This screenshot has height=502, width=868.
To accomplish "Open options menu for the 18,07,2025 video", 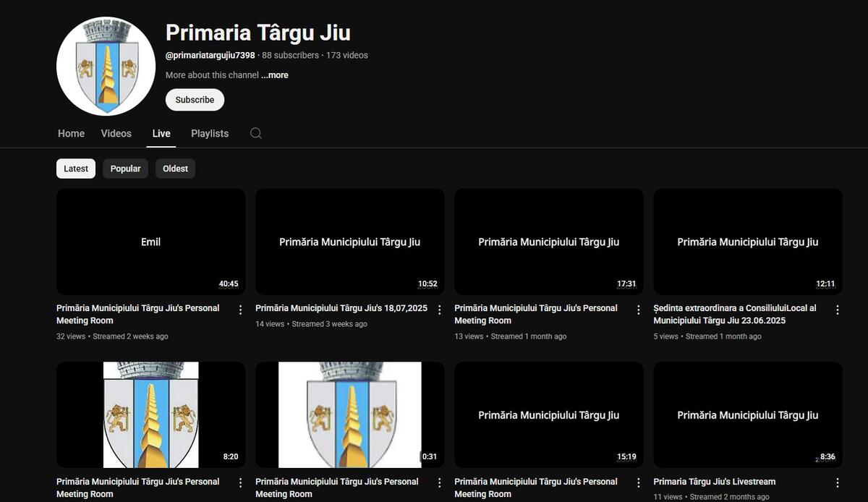I will 439,310.
